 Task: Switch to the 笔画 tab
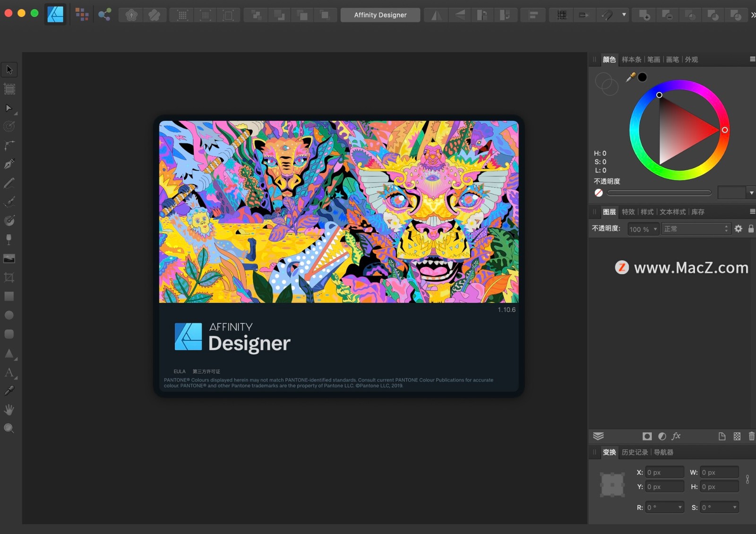tap(653, 60)
